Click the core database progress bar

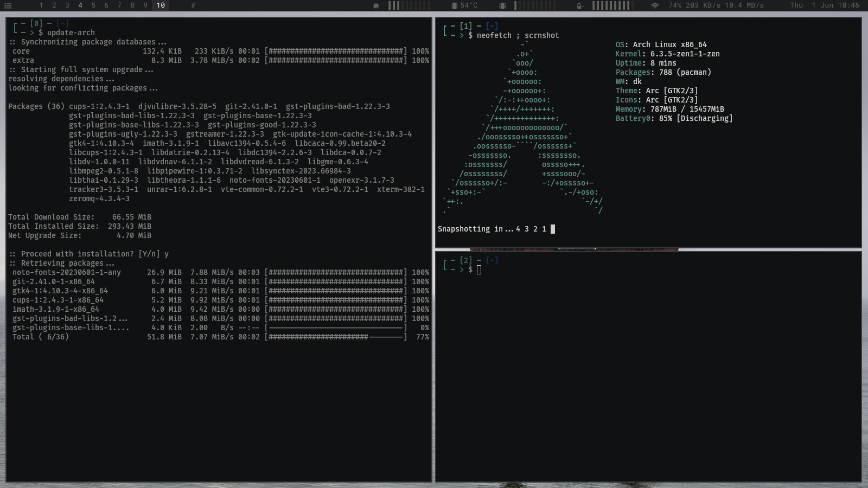click(x=336, y=51)
